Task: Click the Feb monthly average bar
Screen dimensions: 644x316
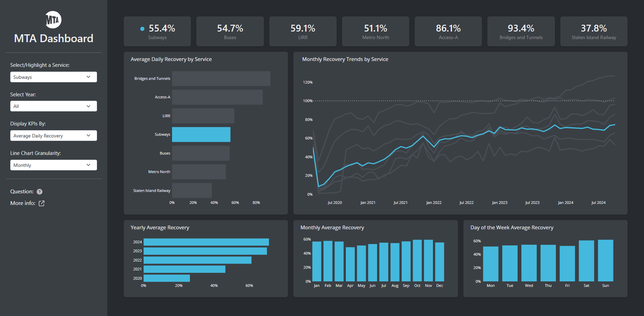Action: click(328, 261)
